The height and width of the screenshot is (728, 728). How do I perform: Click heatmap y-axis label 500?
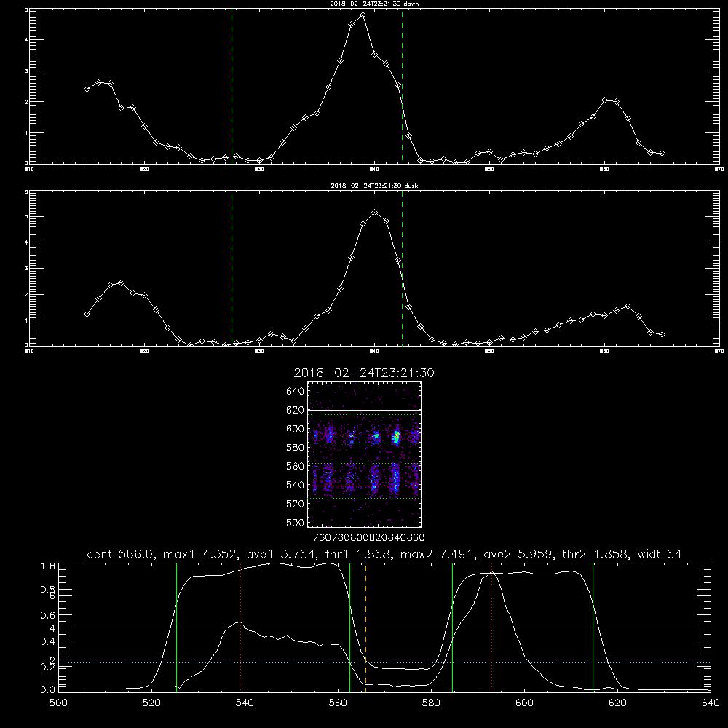pyautogui.click(x=295, y=522)
